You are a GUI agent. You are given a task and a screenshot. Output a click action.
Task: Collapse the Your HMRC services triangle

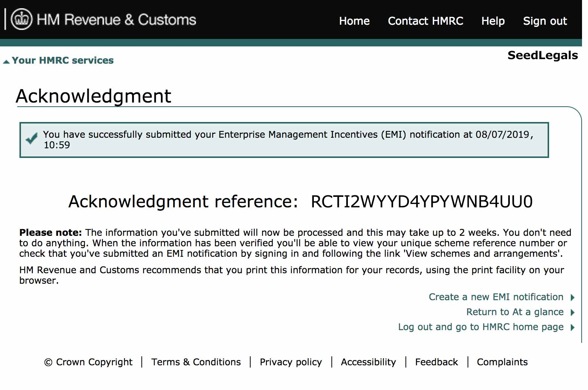point(6,62)
